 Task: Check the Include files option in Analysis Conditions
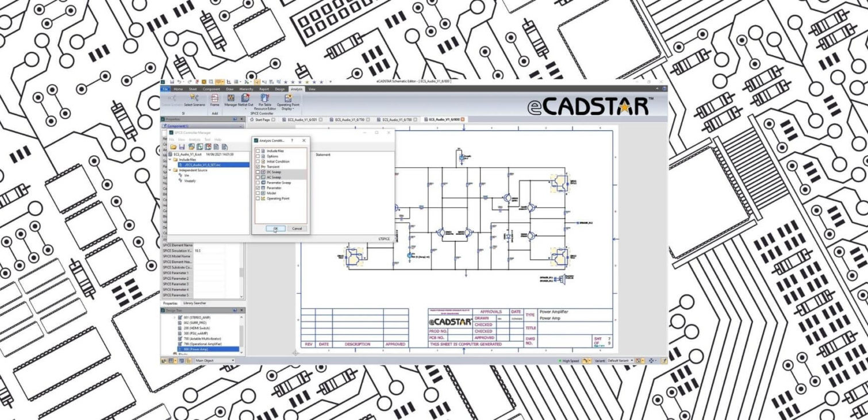(258, 151)
